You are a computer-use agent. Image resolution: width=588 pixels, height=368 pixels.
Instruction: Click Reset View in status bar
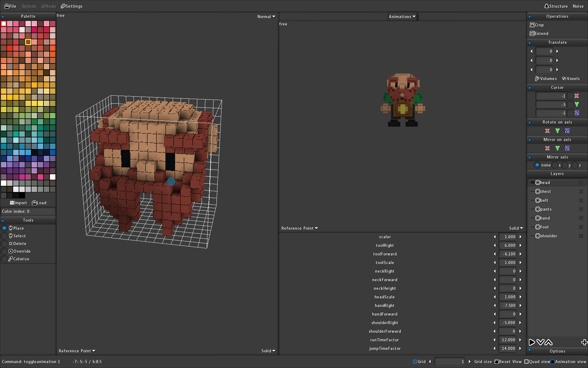coord(508,362)
